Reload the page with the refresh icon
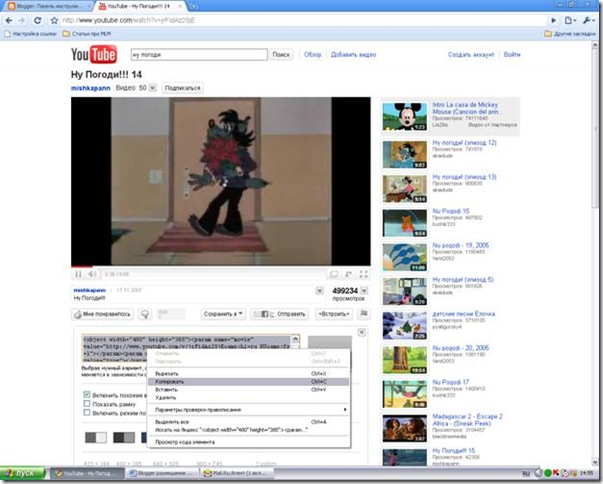This screenshot has height=484, width=603. pos(37,20)
